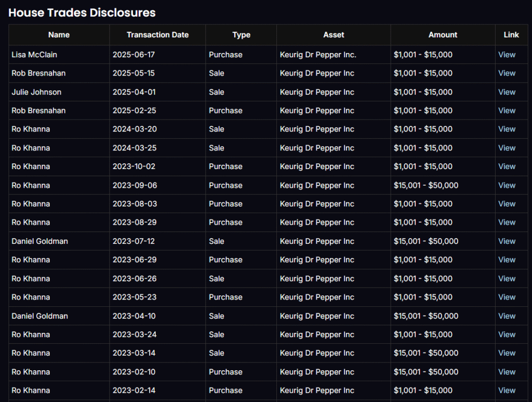Open View link for the 2023-10-02 purchase
532x402 pixels.
[507, 166]
